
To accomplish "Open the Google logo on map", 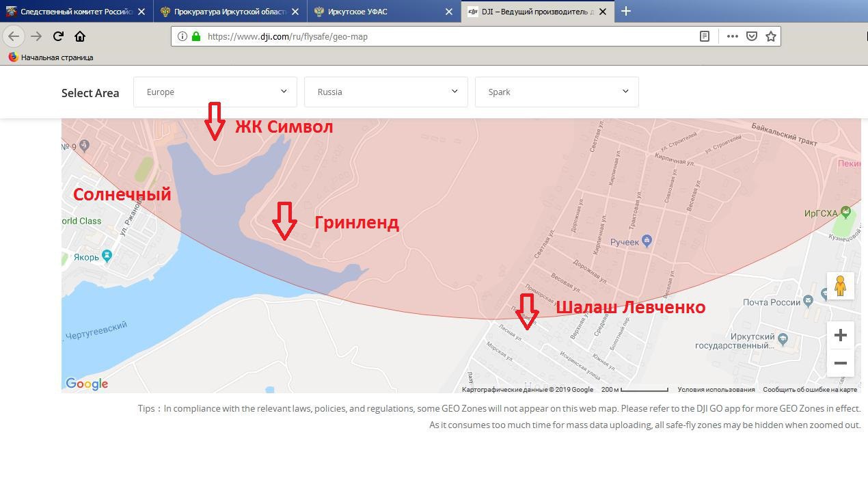I will (x=87, y=384).
